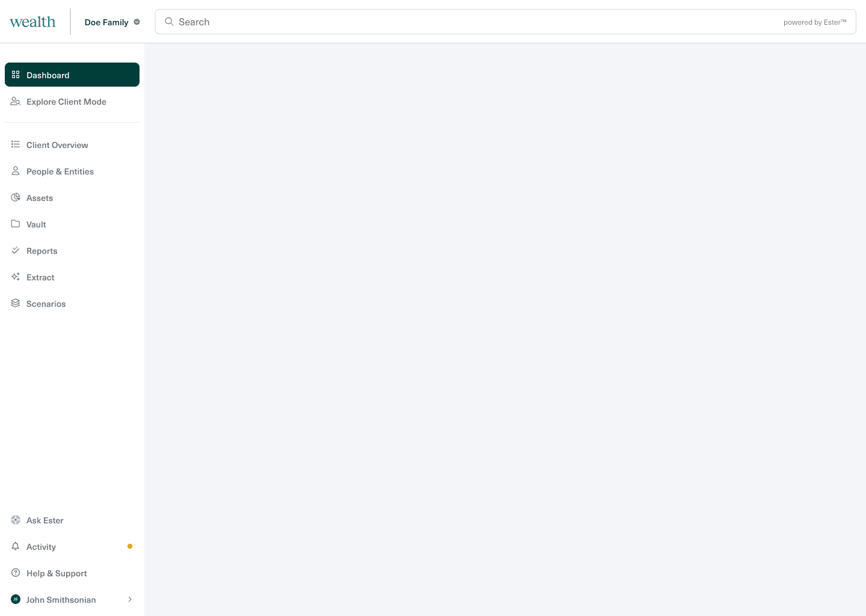
Task: Click the Client Overview list icon
Action: (x=16, y=144)
